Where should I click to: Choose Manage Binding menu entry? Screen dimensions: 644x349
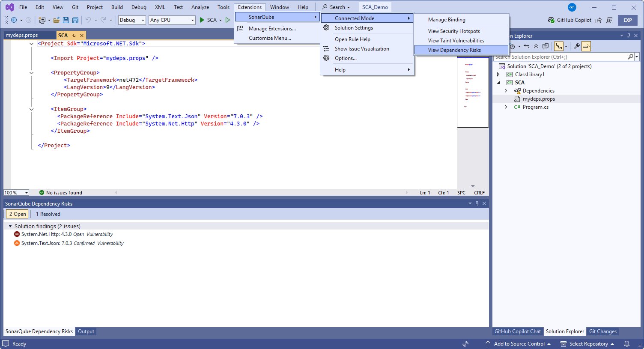pyautogui.click(x=461, y=20)
